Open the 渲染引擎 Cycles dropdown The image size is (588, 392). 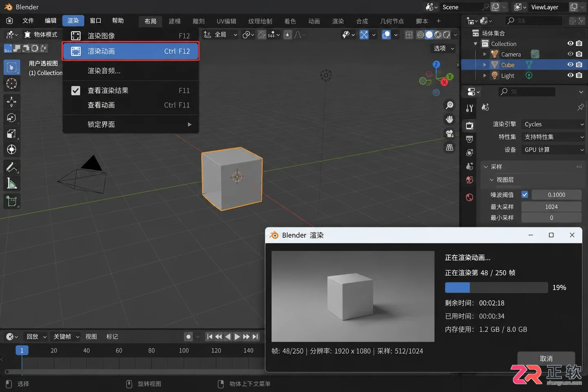pyautogui.click(x=553, y=124)
